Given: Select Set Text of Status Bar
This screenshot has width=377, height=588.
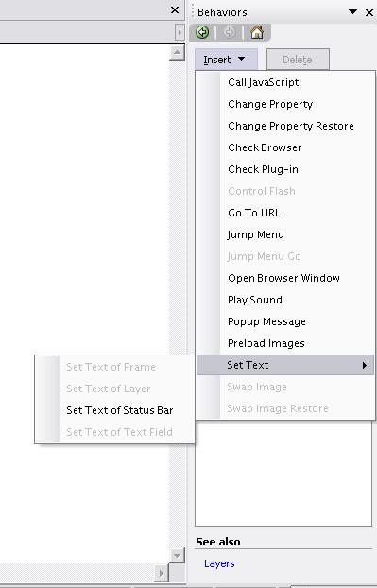Looking at the screenshot, I should 120,410.
